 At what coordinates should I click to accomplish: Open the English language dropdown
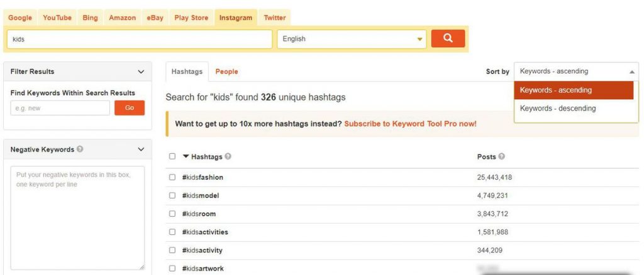pyautogui.click(x=352, y=39)
